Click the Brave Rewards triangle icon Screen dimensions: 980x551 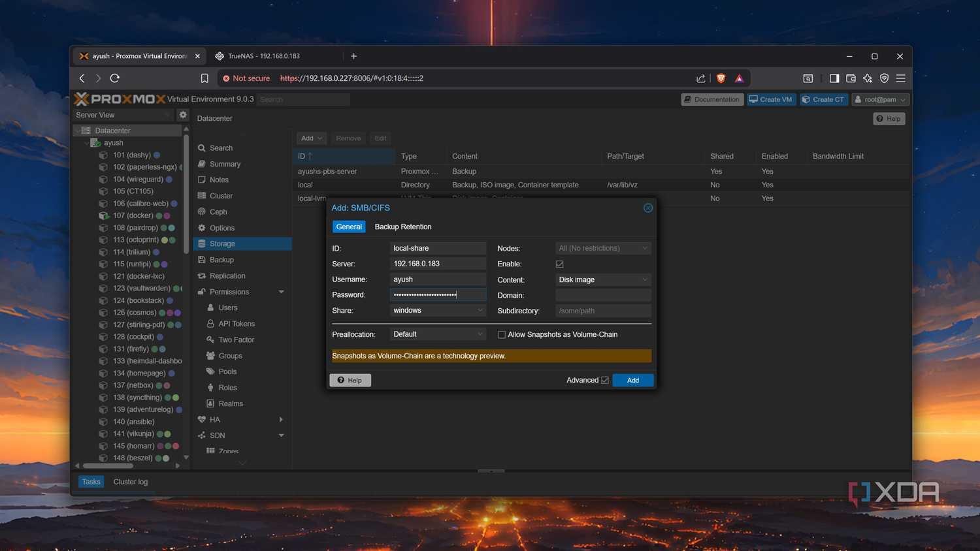click(x=739, y=78)
